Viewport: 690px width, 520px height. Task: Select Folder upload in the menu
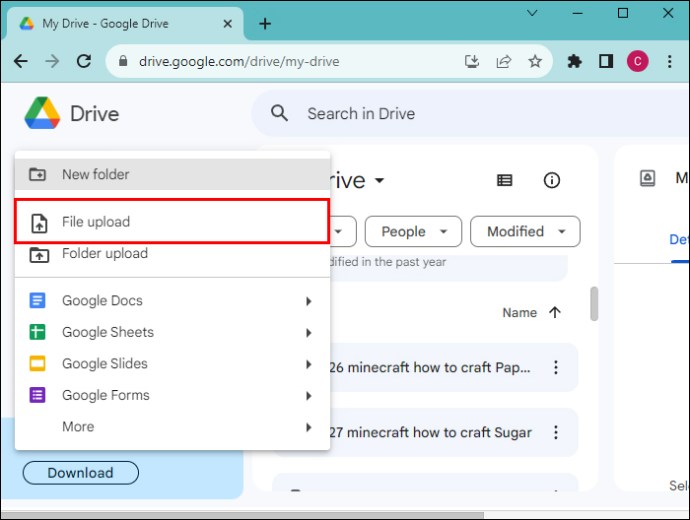point(172,254)
